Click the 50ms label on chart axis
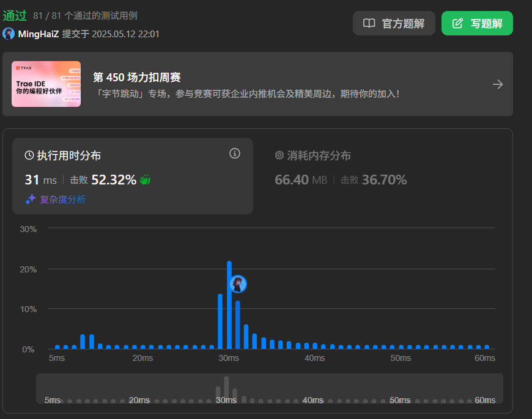The image size is (532, 419). pyautogui.click(x=401, y=358)
